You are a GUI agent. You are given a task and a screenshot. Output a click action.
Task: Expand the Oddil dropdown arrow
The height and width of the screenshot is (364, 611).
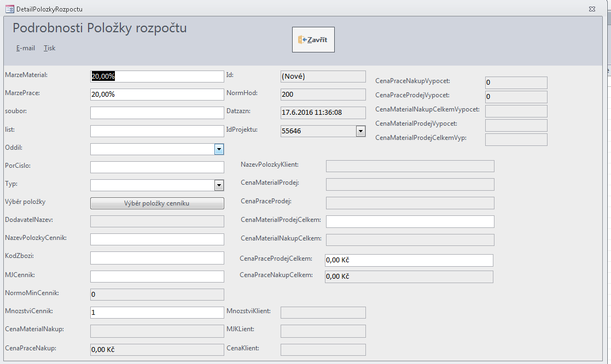pyautogui.click(x=219, y=149)
